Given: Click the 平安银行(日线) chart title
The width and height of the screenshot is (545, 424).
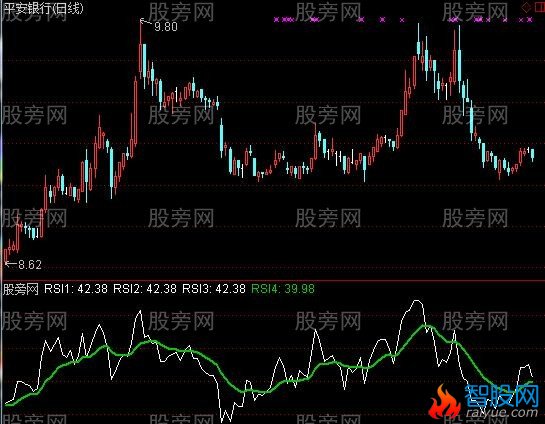Looking at the screenshot, I should (x=43, y=8).
